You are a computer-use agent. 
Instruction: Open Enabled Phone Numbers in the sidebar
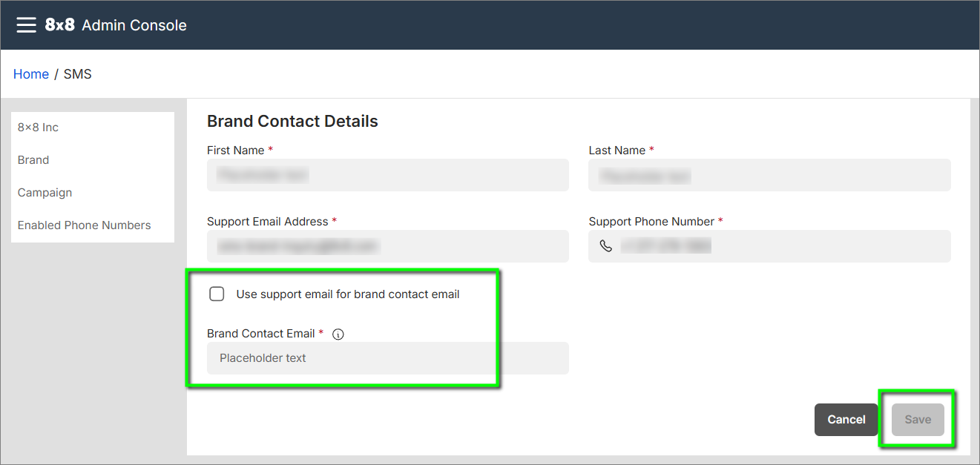point(84,225)
